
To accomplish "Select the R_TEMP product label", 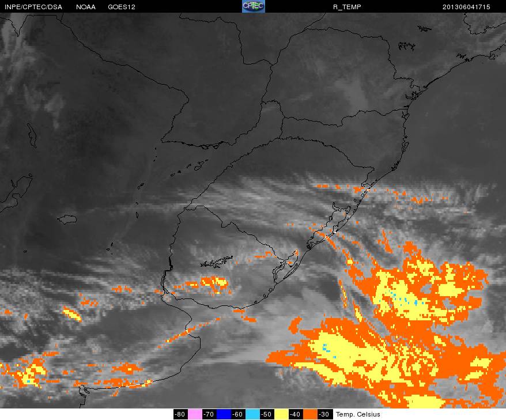I will [x=347, y=7].
